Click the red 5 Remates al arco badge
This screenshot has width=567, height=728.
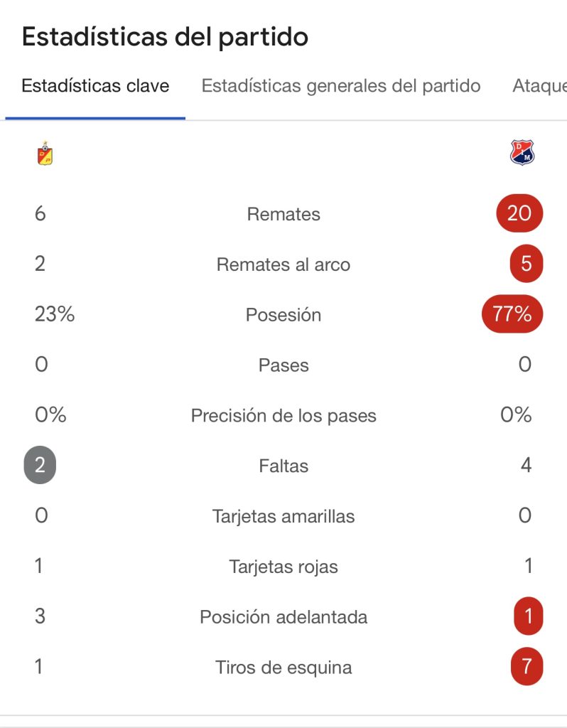tap(526, 264)
